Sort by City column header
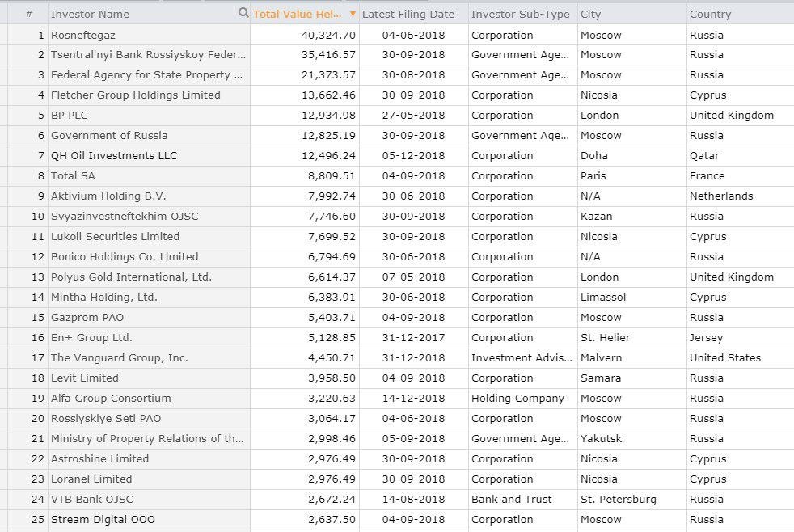The height and width of the screenshot is (532, 794). click(590, 15)
